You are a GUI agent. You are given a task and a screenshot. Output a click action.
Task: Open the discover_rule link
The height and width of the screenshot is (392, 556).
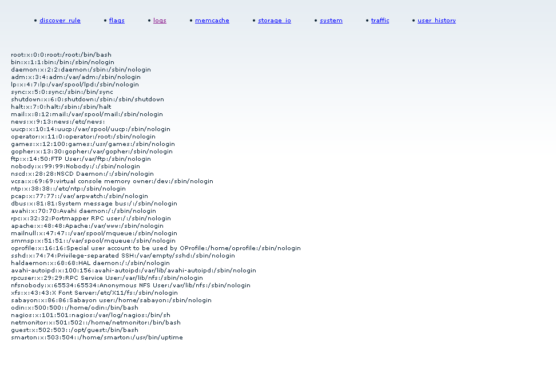coord(60,21)
